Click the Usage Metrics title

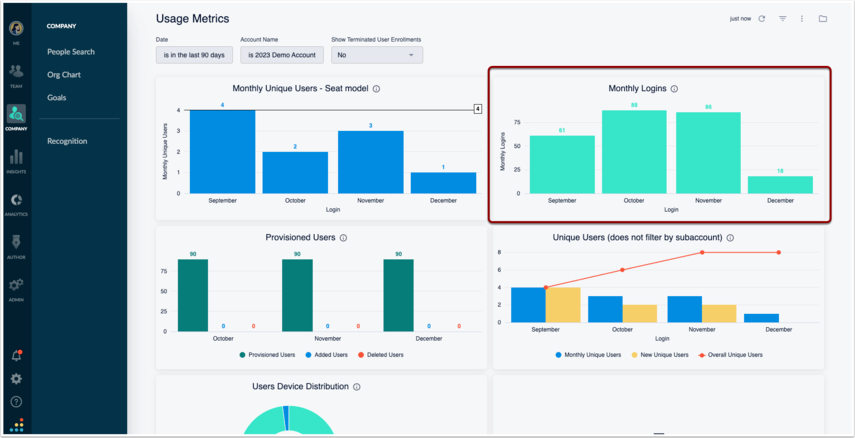click(192, 19)
